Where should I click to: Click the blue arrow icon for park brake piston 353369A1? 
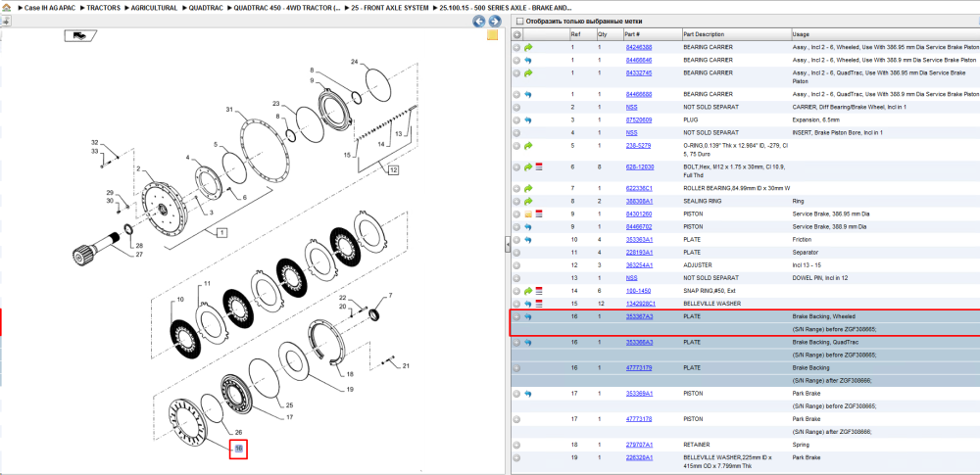coord(528,394)
